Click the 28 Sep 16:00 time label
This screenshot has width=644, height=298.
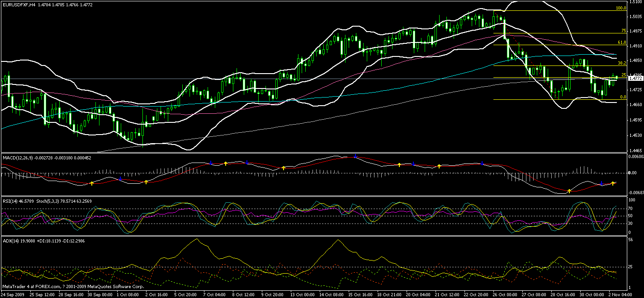tap(71, 294)
